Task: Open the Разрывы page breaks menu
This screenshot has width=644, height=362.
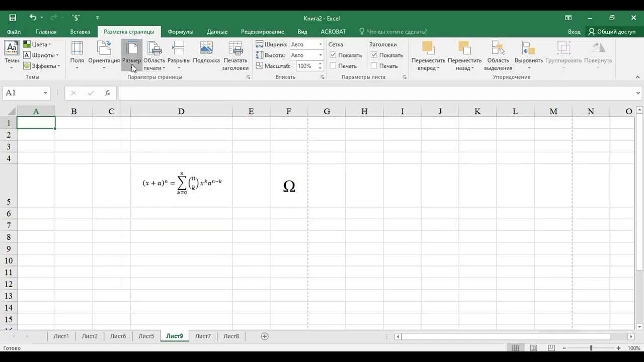Action: pos(179,55)
